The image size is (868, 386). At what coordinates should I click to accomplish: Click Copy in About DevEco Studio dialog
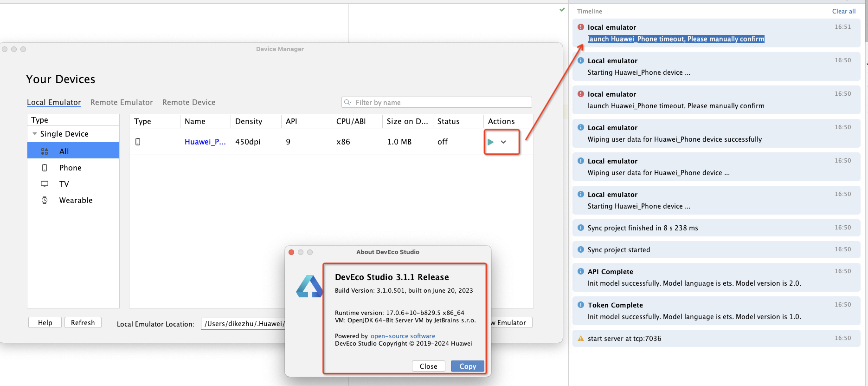[467, 366]
